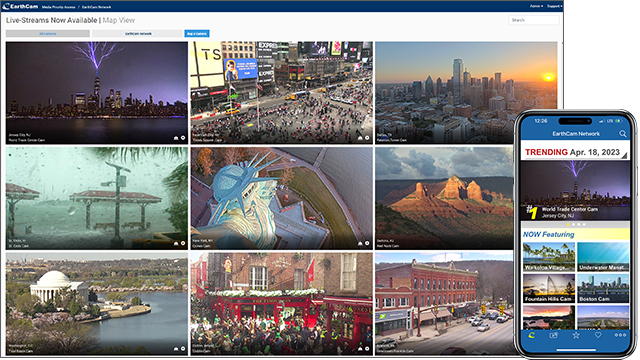
Task: Click round icon on Statue of Liberty feed
Action: (367, 243)
